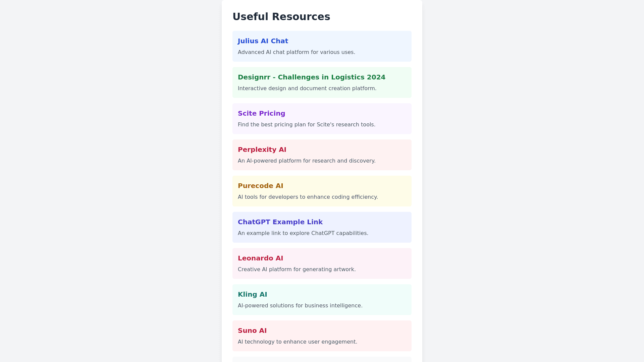Click Designrr Challenges in Logistics 2024 link
This screenshot has height=362, width=644.
(311, 77)
